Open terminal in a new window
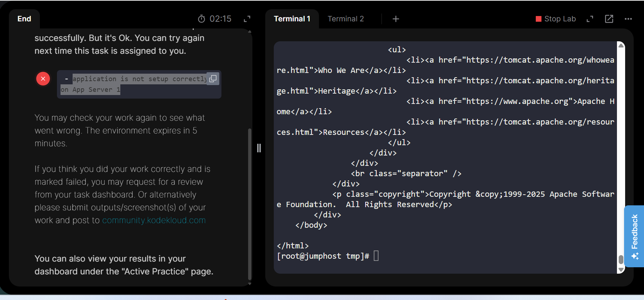 click(x=609, y=19)
